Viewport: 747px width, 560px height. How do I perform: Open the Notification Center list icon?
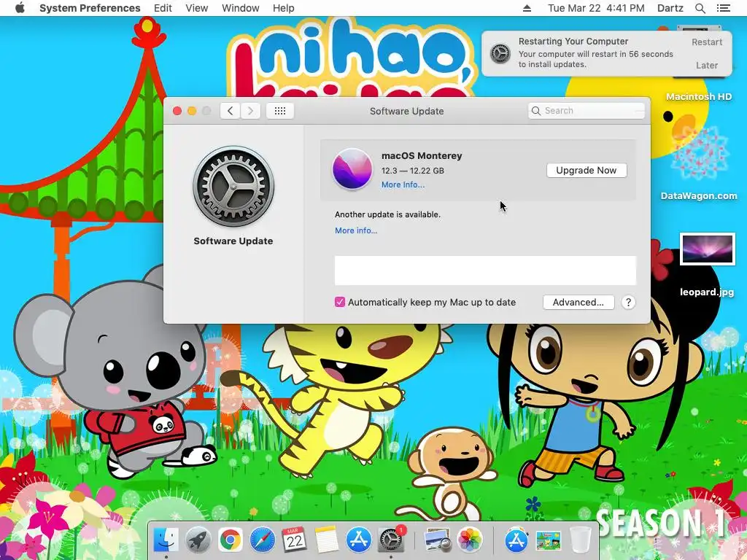(x=724, y=8)
